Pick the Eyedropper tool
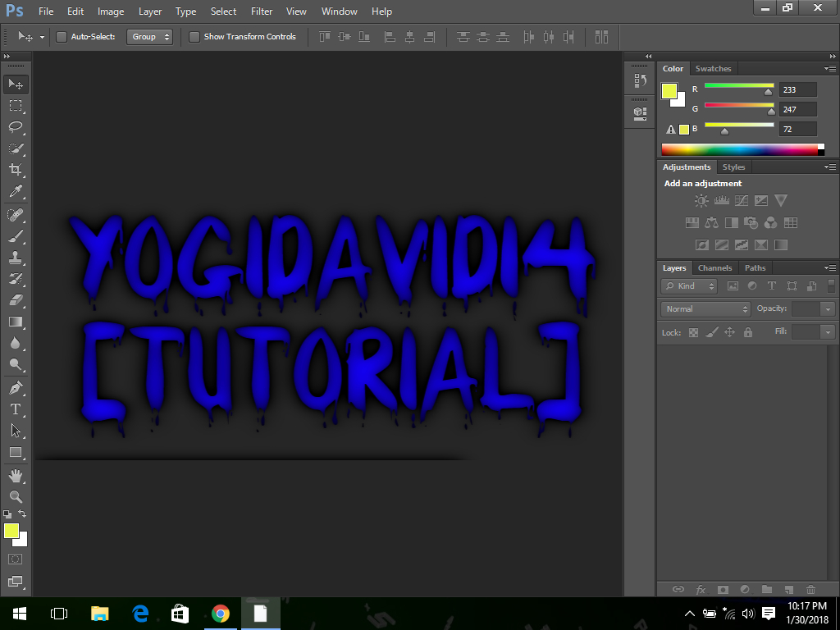 [16, 192]
